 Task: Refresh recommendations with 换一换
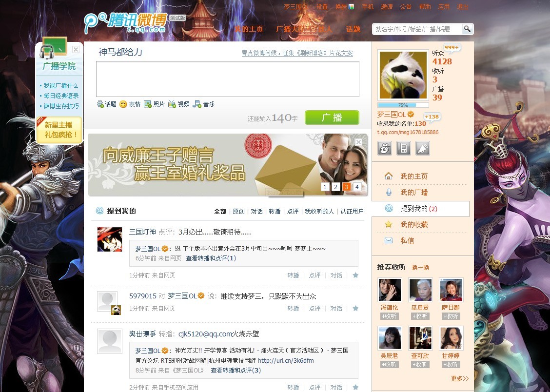click(421, 268)
